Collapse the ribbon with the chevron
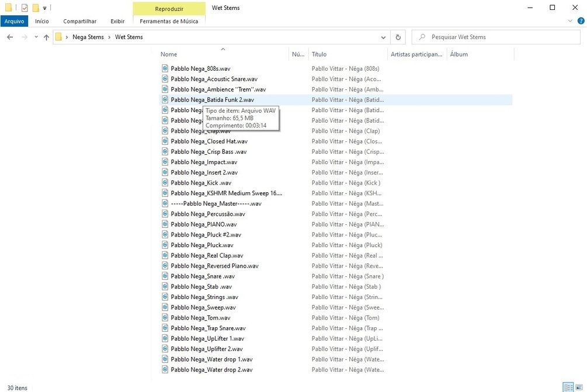Screen dimensions: 587x392 tap(570, 21)
